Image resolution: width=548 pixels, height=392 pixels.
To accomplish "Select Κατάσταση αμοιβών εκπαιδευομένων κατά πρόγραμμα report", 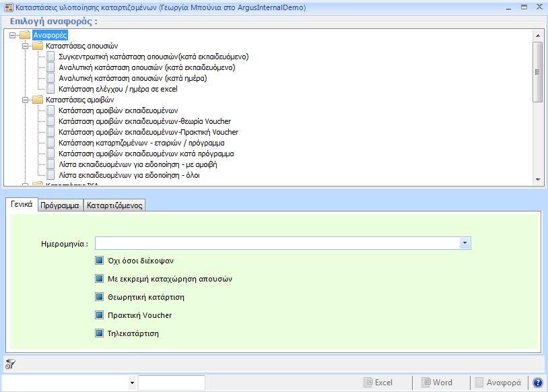I will (146, 154).
